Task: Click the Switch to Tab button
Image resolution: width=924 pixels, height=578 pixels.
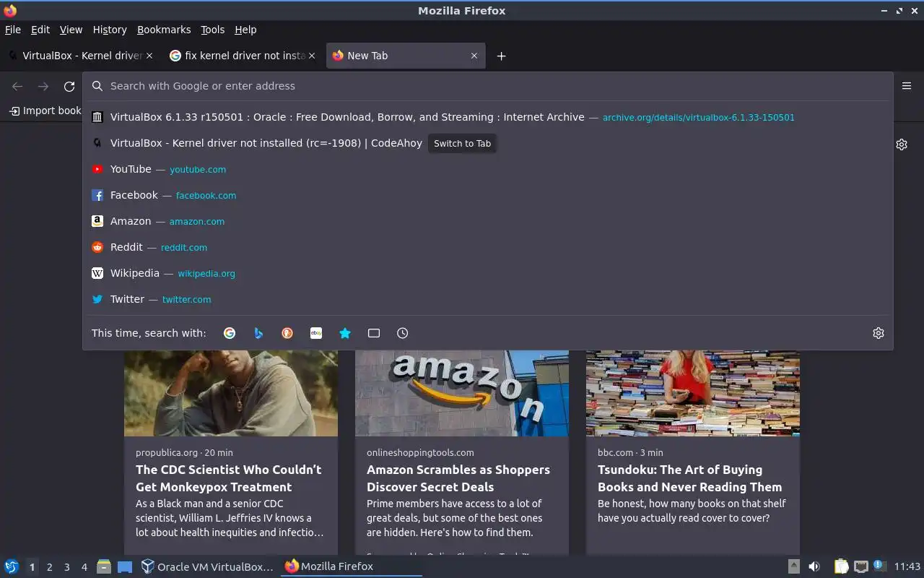Action: (462, 143)
